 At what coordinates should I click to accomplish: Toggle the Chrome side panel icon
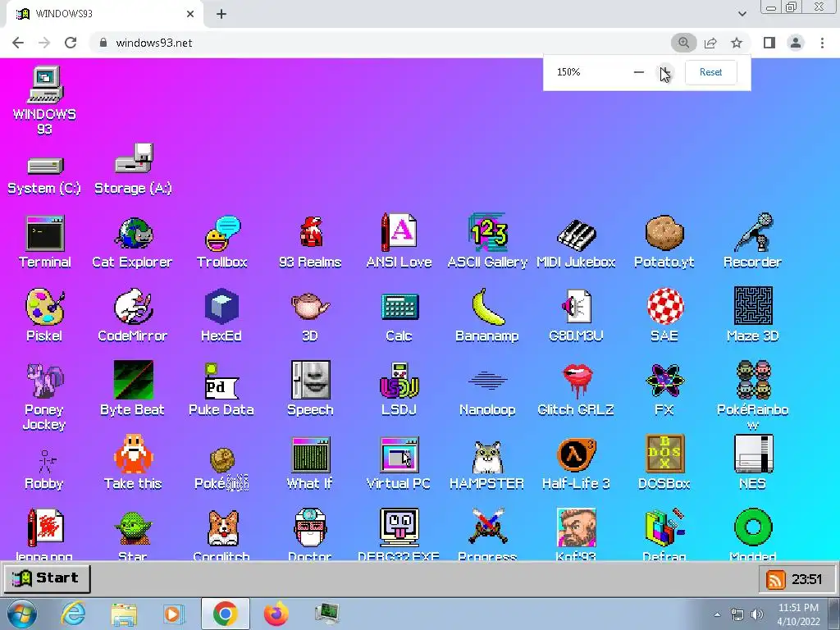[769, 43]
